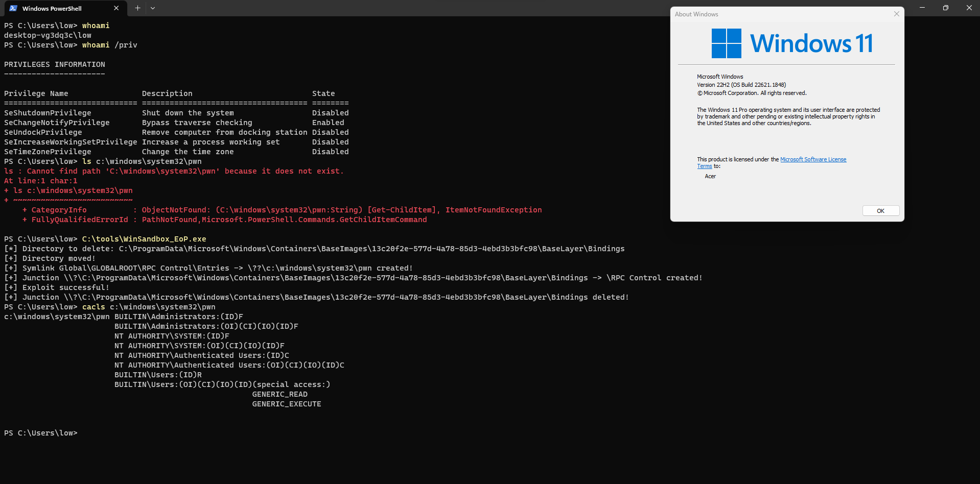Screen dimensions: 980x484
Task: Click the NT AUTHORITY\SYSTEM:(ID)F line
Action: point(172,336)
